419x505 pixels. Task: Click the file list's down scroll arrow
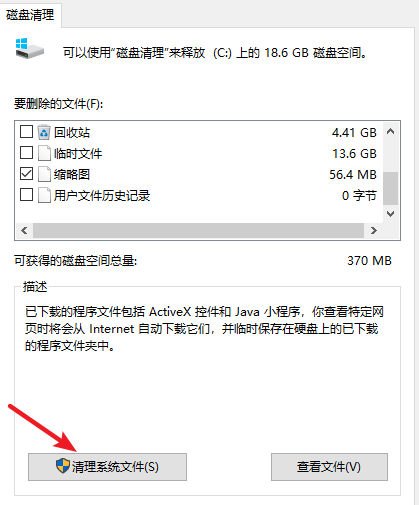click(391, 214)
